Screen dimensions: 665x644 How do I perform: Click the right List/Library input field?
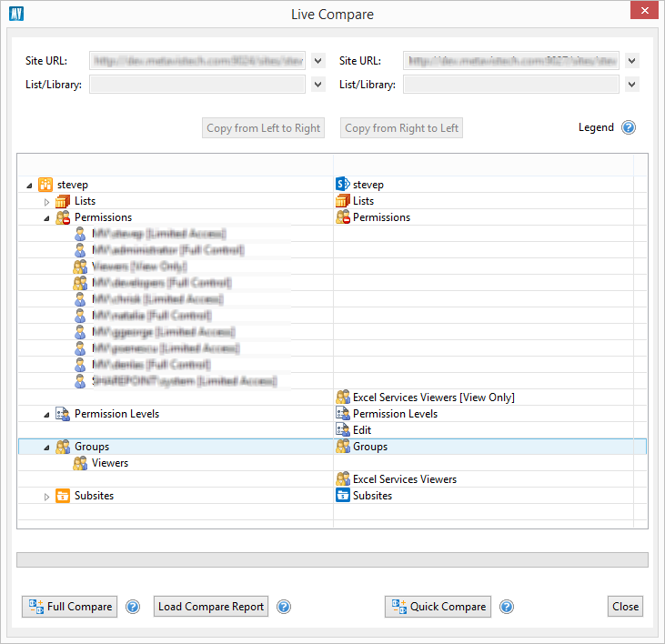point(511,85)
